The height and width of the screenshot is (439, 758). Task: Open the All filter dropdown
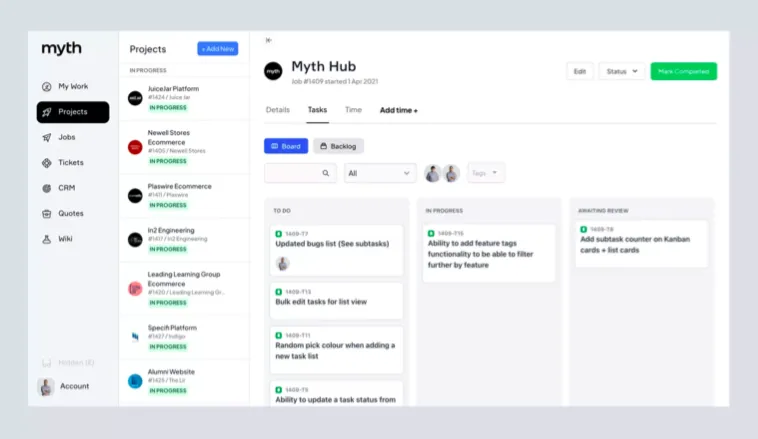380,173
